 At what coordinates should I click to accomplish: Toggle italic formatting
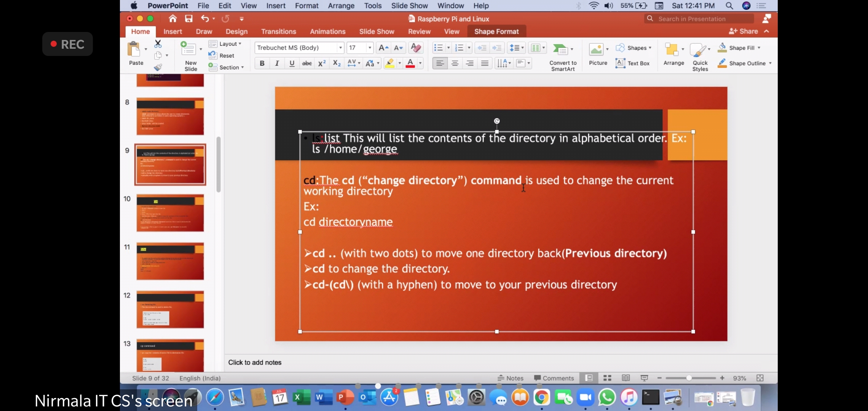[277, 63]
